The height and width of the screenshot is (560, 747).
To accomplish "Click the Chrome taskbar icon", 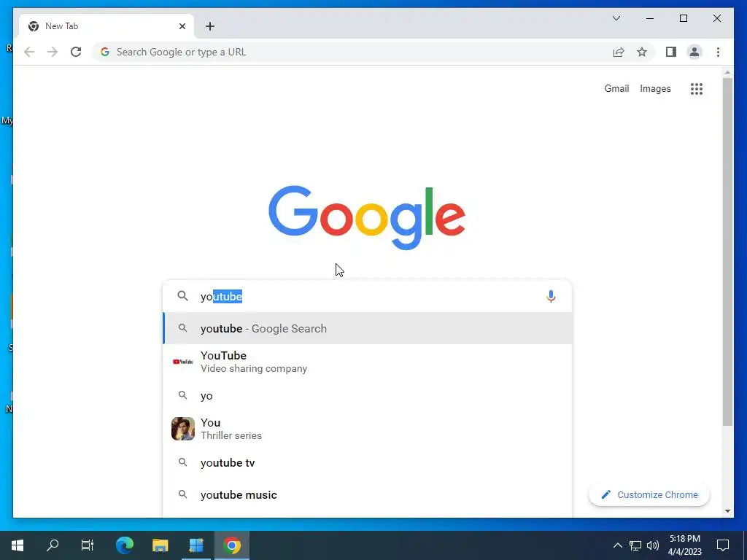I will [x=232, y=545].
